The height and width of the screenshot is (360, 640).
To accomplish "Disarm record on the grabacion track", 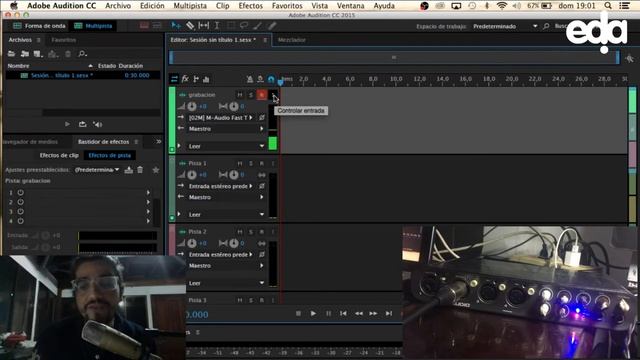I will pyautogui.click(x=262, y=95).
